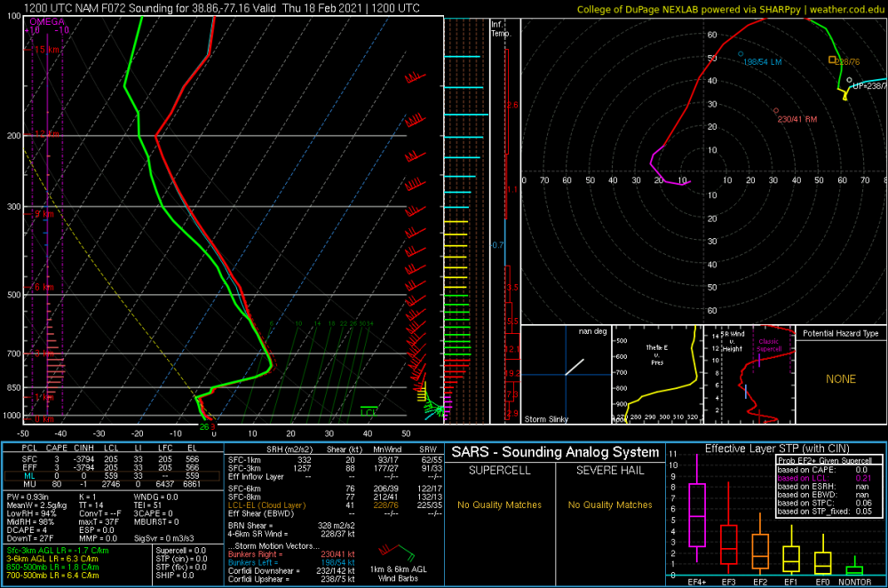Click the green LCL marker on skew-T
Screen dimensions: 888x588
(x=369, y=411)
